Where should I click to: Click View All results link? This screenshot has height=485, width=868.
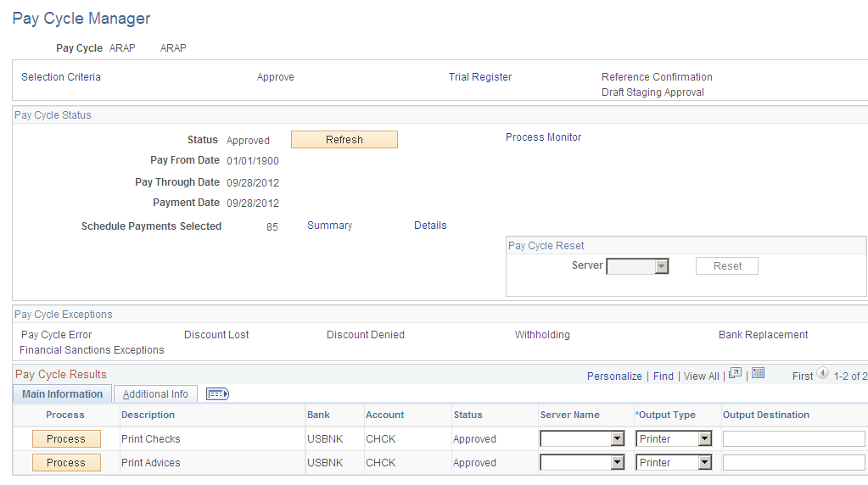click(x=702, y=376)
